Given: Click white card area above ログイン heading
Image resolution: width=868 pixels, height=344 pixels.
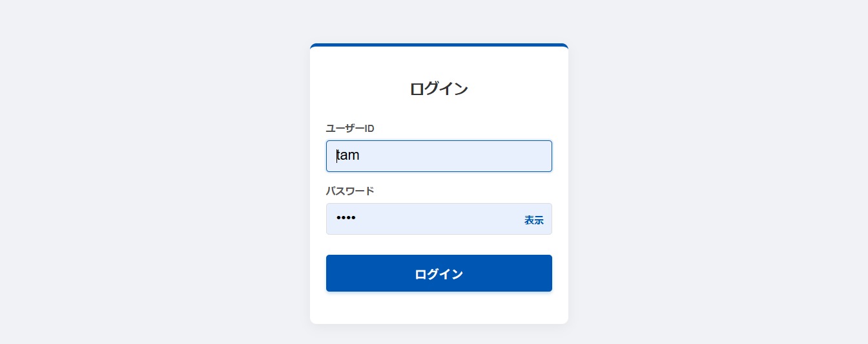Looking at the screenshot, I should [x=439, y=62].
